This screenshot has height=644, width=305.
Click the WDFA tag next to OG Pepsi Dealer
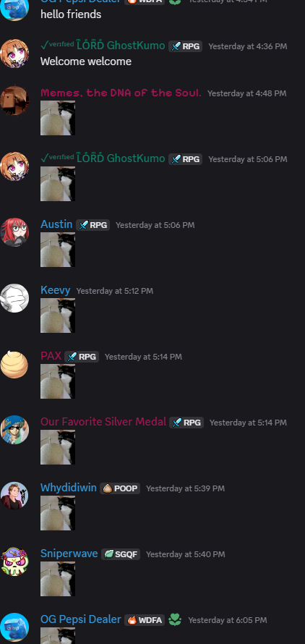(x=145, y=620)
